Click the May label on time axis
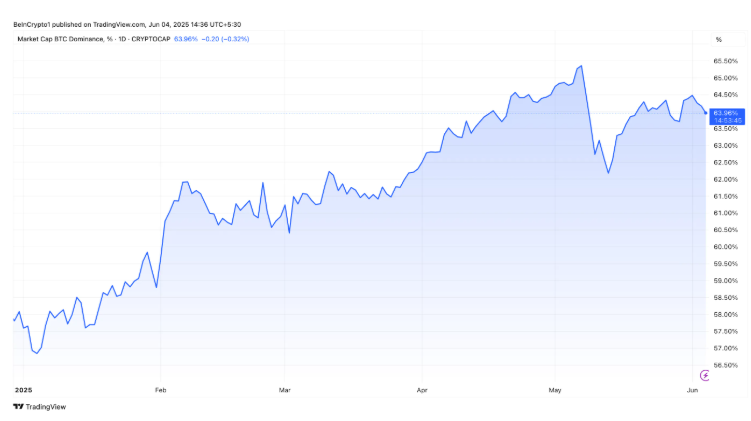Image resolution: width=751 pixels, height=421 pixels. [x=555, y=390]
